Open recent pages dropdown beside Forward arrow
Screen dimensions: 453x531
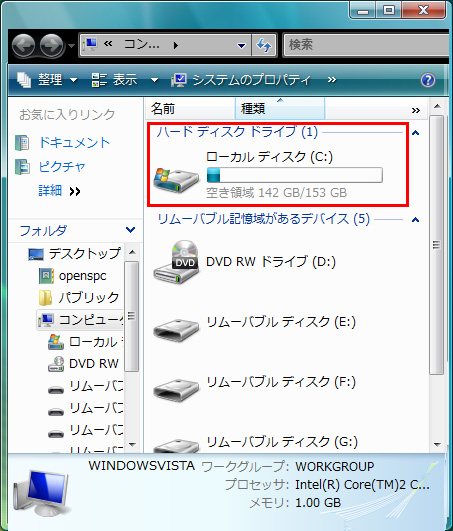(x=71, y=45)
